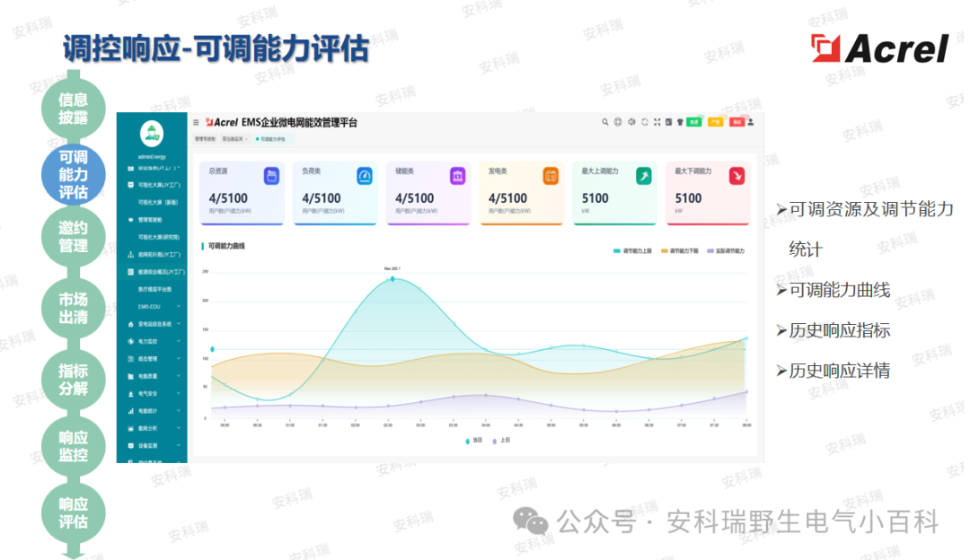Click the adminEnergy avatar image
The height and width of the screenshot is (560, 970).
point(152,133)
